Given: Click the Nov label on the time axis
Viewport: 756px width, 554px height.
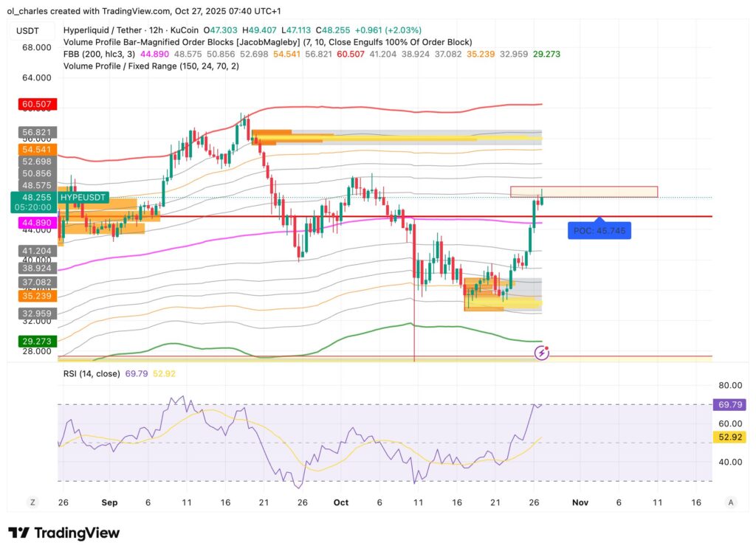Looking at the screenshot, I should (x=580, y=502).
